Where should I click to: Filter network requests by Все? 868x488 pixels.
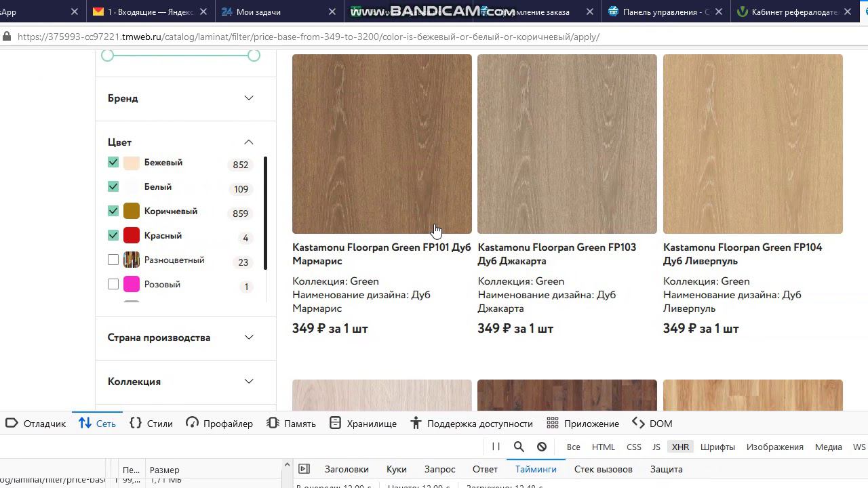coord(574,447)
